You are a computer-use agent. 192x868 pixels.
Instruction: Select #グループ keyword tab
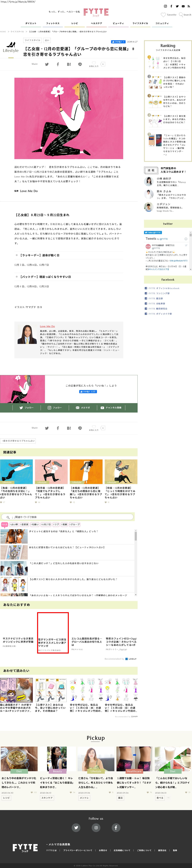(x=75, y=524)
